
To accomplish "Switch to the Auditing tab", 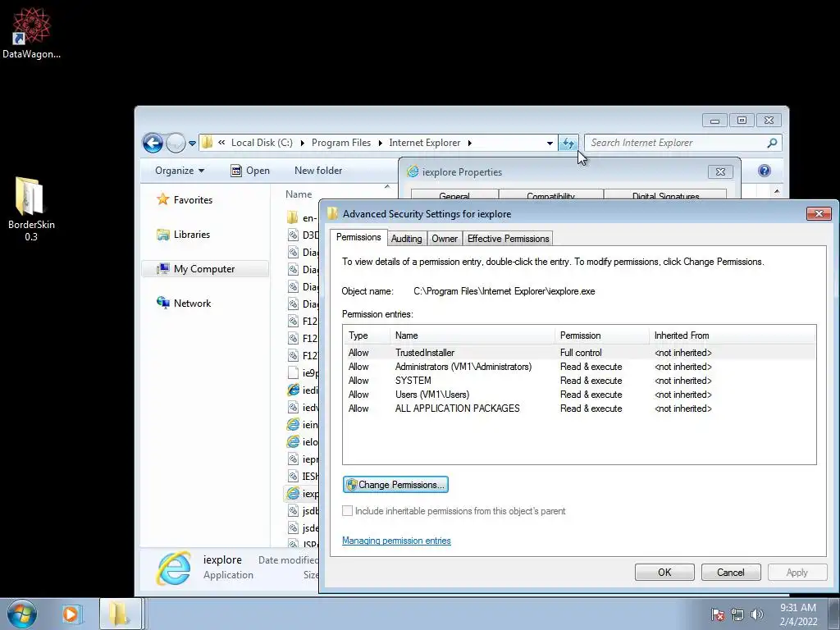I will pyautogui.click(x=407, y=239).
